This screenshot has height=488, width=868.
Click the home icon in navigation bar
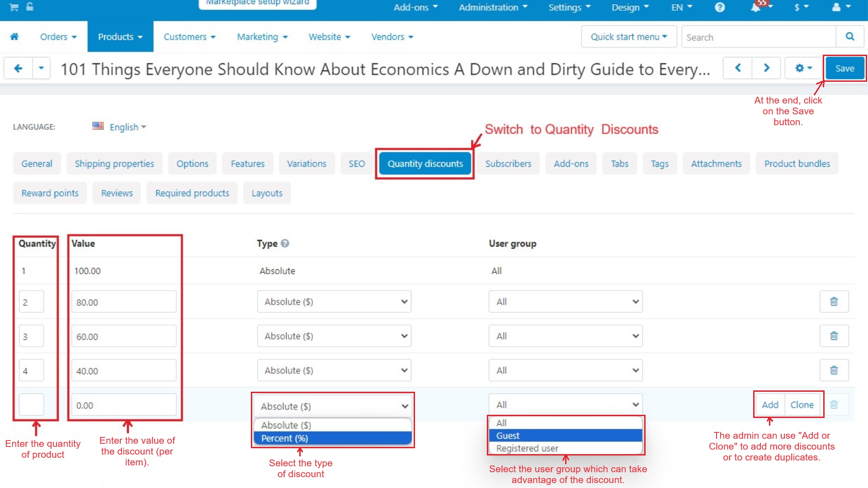tap(14, 37)
